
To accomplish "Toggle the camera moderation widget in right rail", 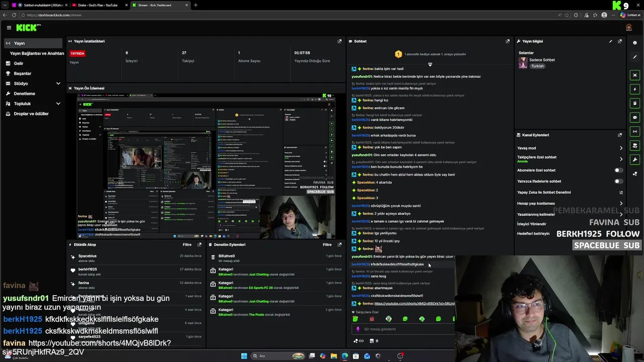I will 635,145.
